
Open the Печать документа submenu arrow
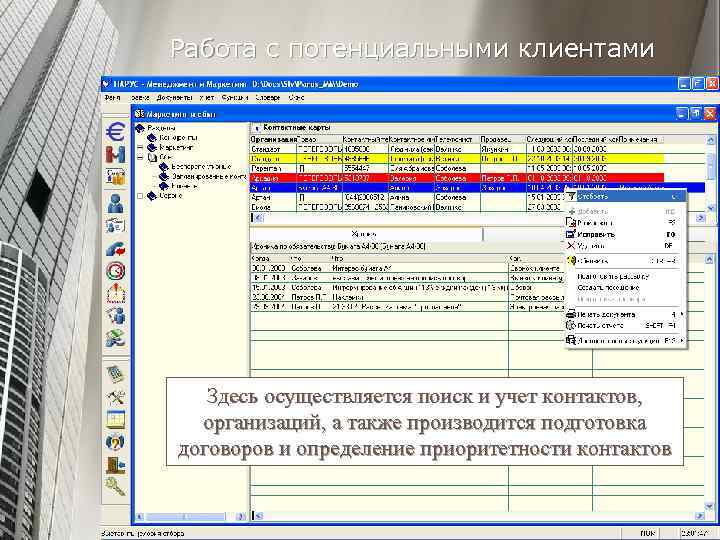681,315
